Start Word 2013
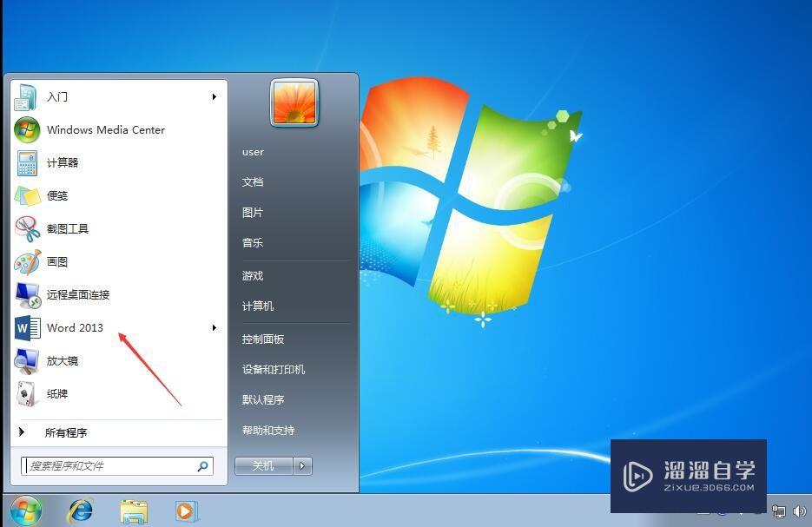812x527 pixels. 75,327
